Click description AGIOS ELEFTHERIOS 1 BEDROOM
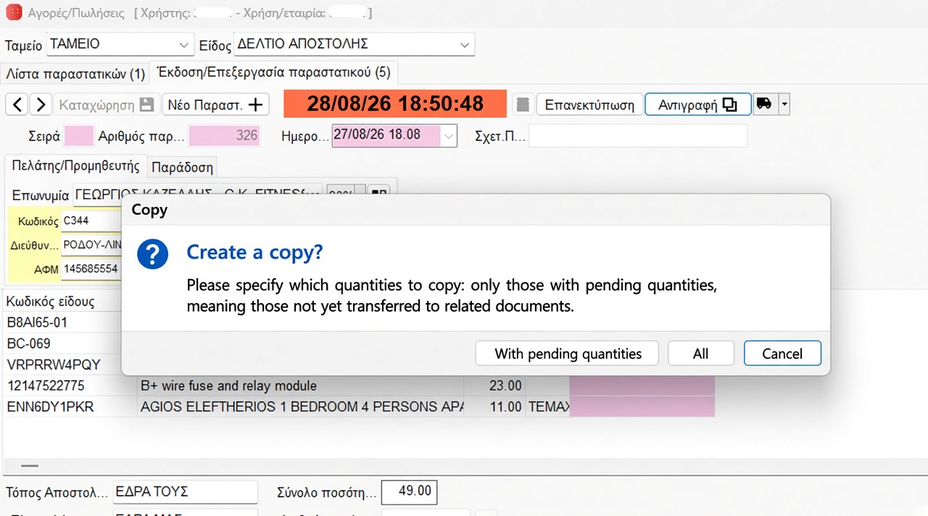The width and height of the screenshot is (928, 516). coord(302,407)
